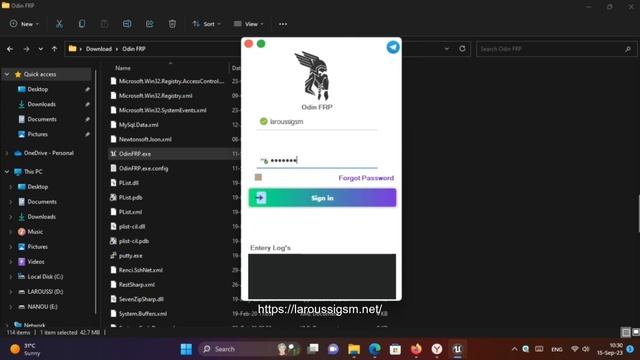Open recent locations chevron dropdown
Image resolution: width=640 pixels, height=360 pixels.
(40, 49)
